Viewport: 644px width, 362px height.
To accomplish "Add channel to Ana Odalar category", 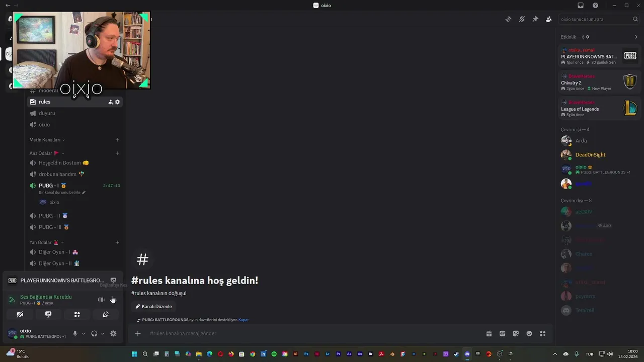I will pos(117,153).
